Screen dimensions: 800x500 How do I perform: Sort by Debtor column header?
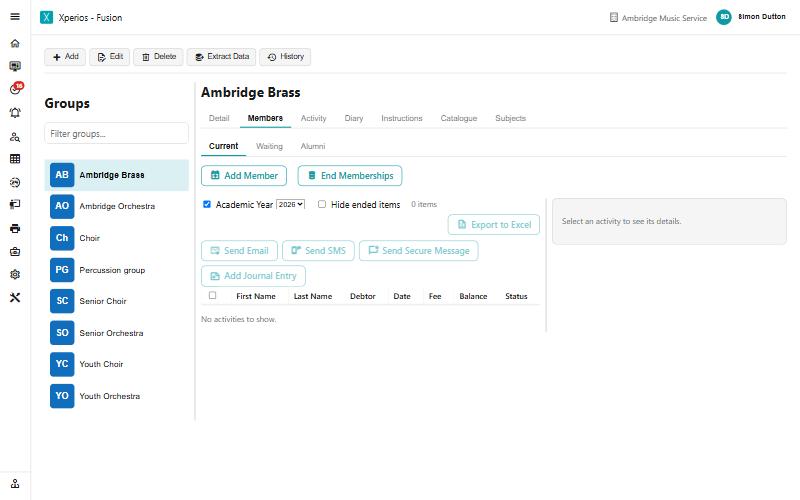coord(363,296)
